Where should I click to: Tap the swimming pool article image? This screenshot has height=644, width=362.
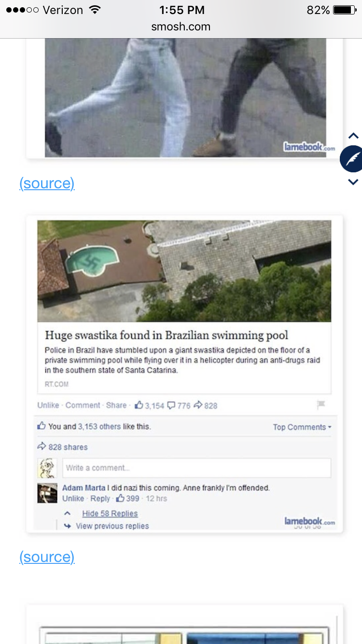tap(184, 271)
